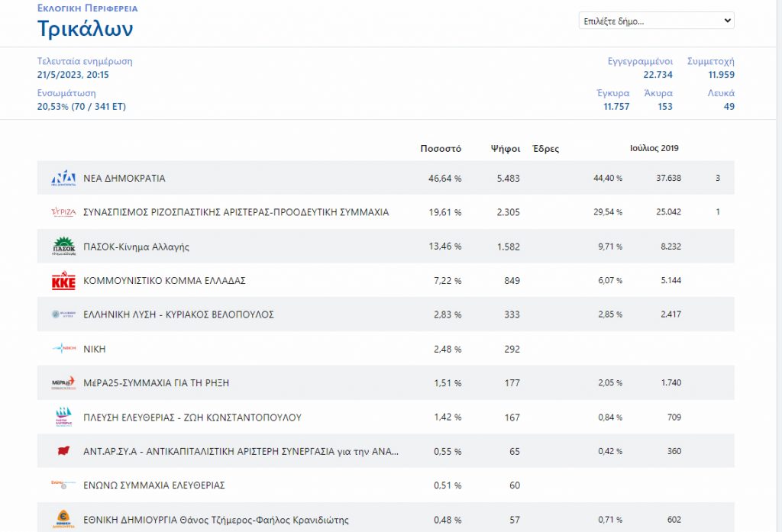Click the ΕΝΩΝΩ ΣΥΜΜΑΧΙΑ ΕΛΕΥΘΕΡΙΑΣ party logo

coord(63,485)
